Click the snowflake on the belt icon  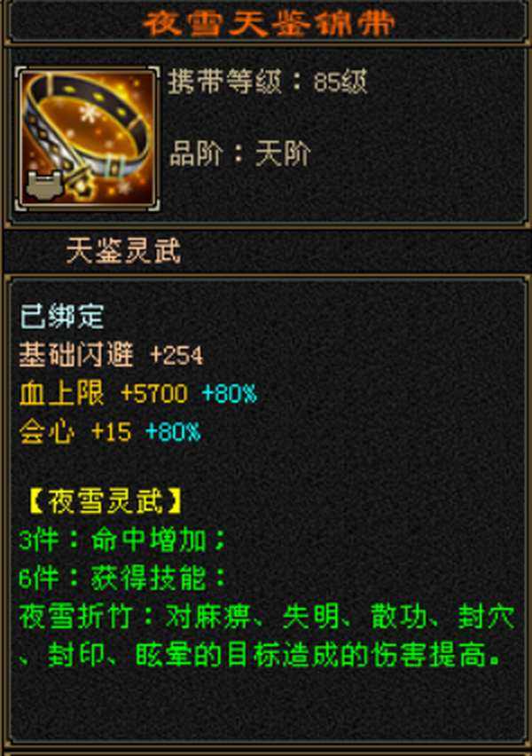[x=88, y=114]
